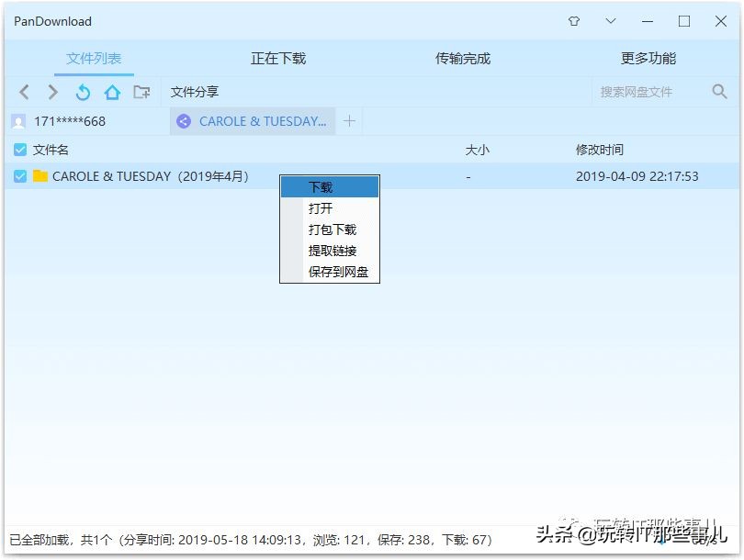The image size is (744, 560).
Task: Open the title bar dropdown chevron
Action: (610, 20)
